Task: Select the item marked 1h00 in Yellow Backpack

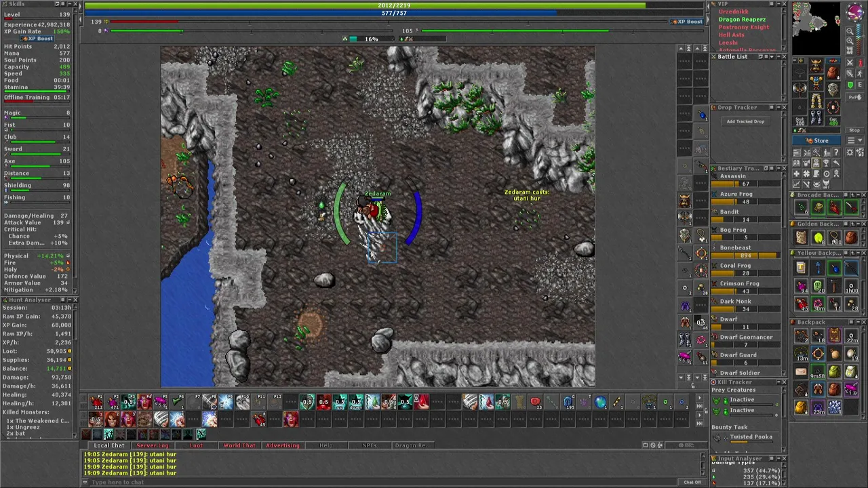Action: click(x=851, y=286)
